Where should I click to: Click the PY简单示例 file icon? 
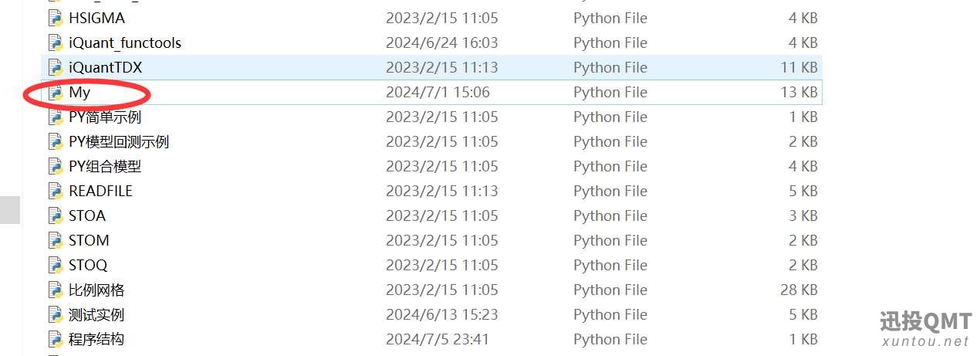55,117
